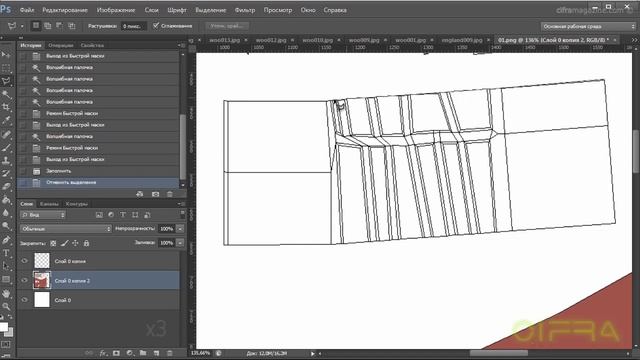
Task: Select the Brush tool
Action: coord(6,147)
